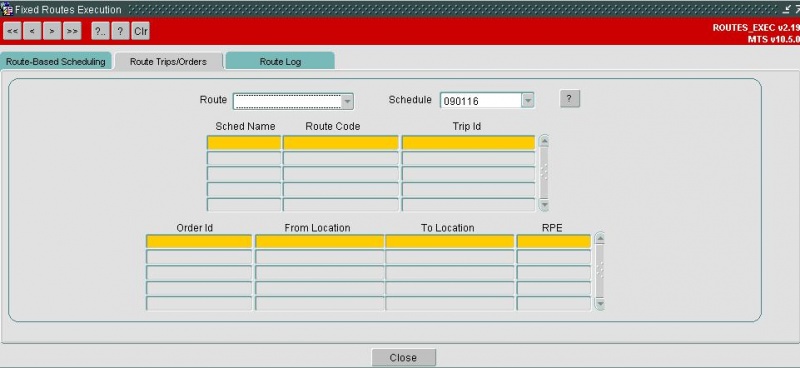Clear the form with Clr button
The height and width of the screenshot is (368, 800).
(x=140, y=31)
